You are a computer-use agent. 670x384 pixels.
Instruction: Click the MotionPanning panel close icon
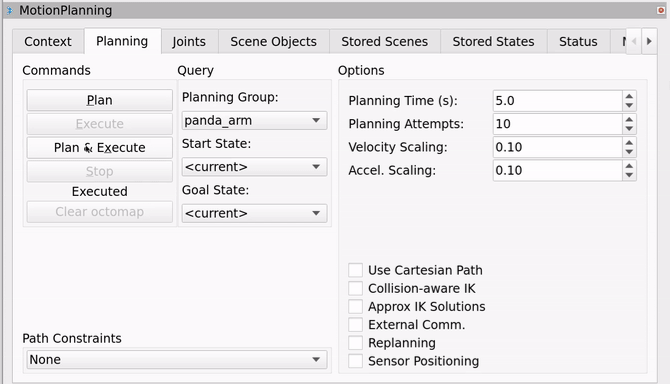pyautogui.click(x=661, y=10)
